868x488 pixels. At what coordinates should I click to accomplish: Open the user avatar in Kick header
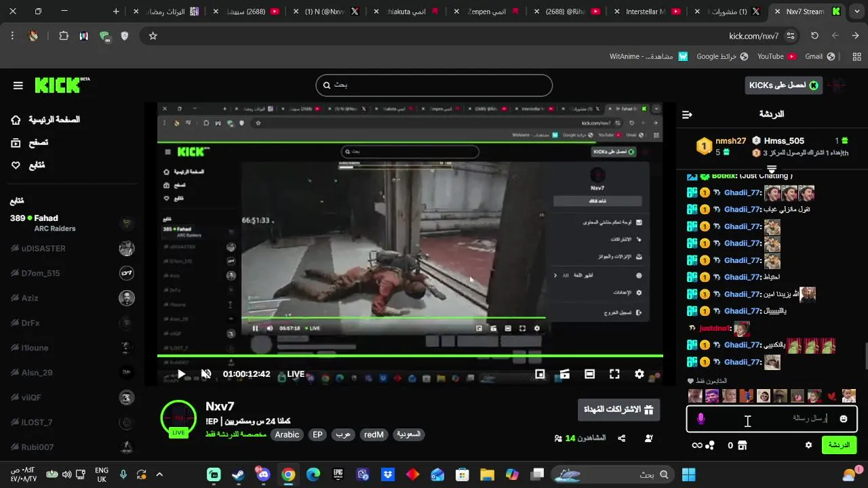(838, 85)
